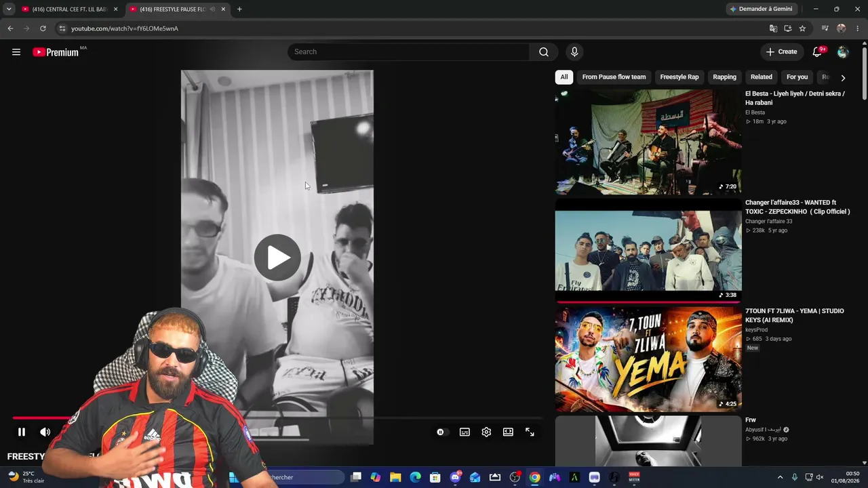Filter by Freestyle Rap chip
The image size is (868, 488).
click(679, 77)
